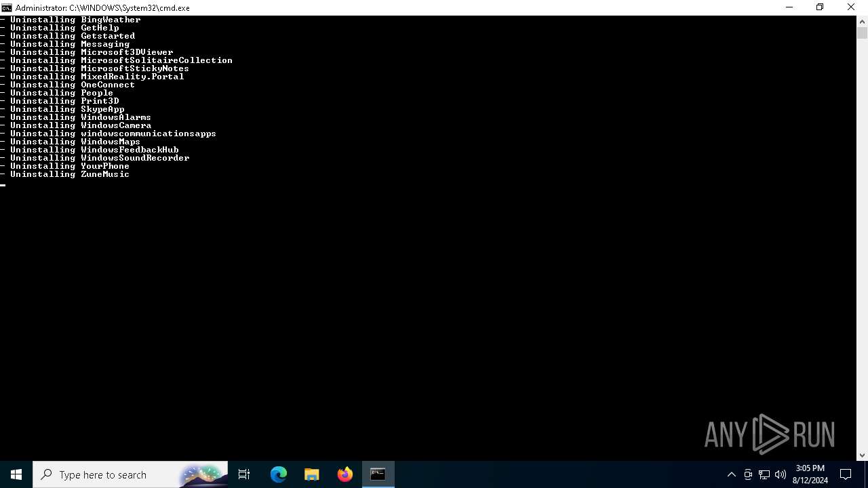Select the cmd.exe taskbar button
This screenshot has height=488, width=868.
pyautogui.click(x=378, y=474)
